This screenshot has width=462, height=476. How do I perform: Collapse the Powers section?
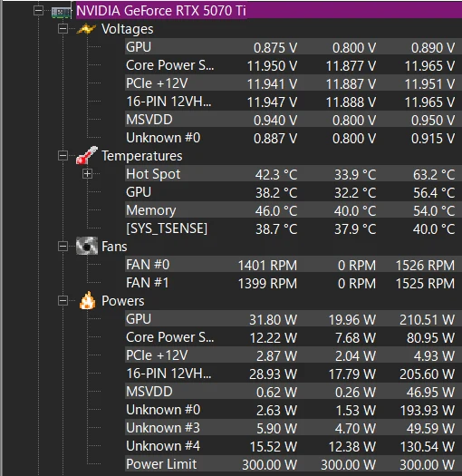click(63, 300)
